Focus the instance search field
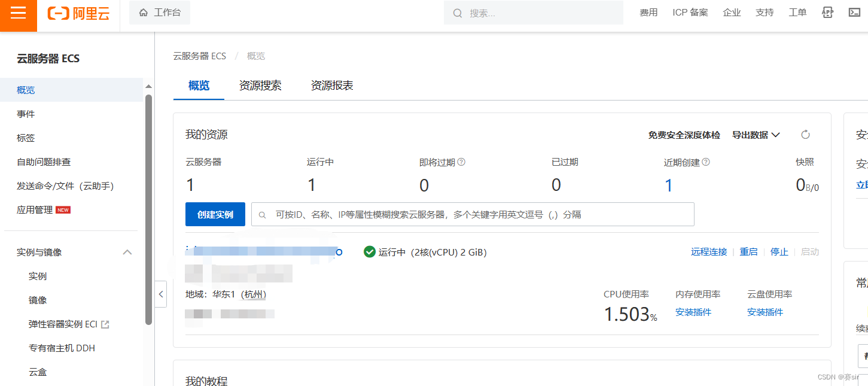The image size is (868, 386). [x=473, y=214]
